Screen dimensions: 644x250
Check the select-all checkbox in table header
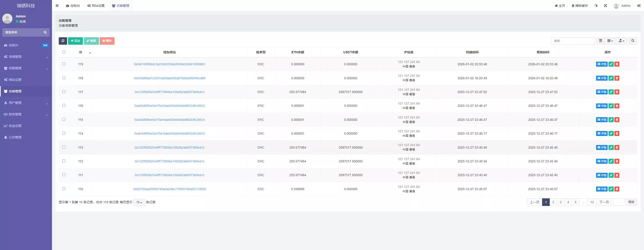[64, 52]
